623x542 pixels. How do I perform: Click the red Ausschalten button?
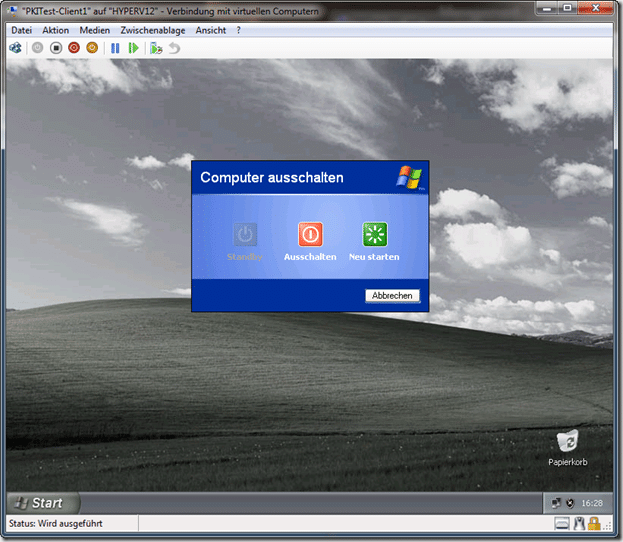310,234
